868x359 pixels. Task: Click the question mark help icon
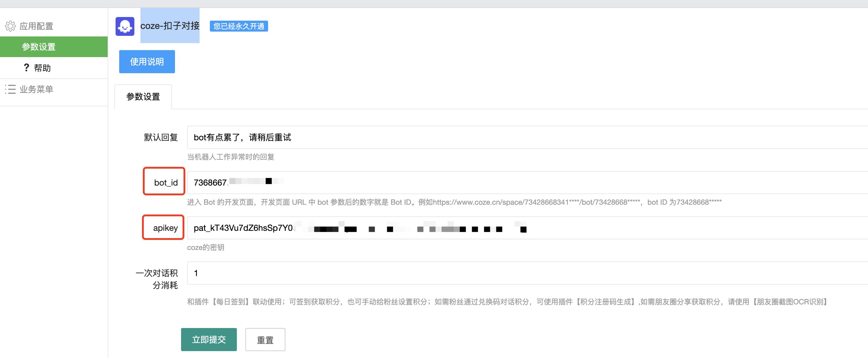tap(26, 68)
